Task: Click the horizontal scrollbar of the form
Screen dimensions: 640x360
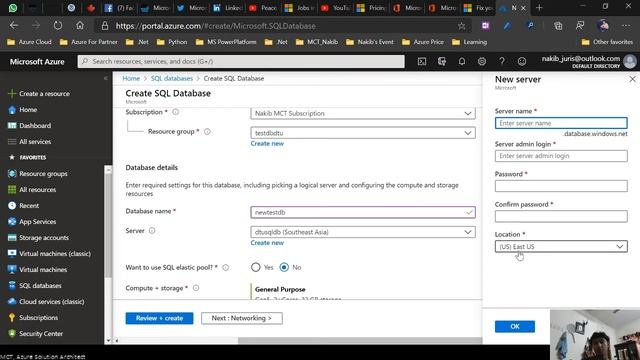Action: point(360,340)
